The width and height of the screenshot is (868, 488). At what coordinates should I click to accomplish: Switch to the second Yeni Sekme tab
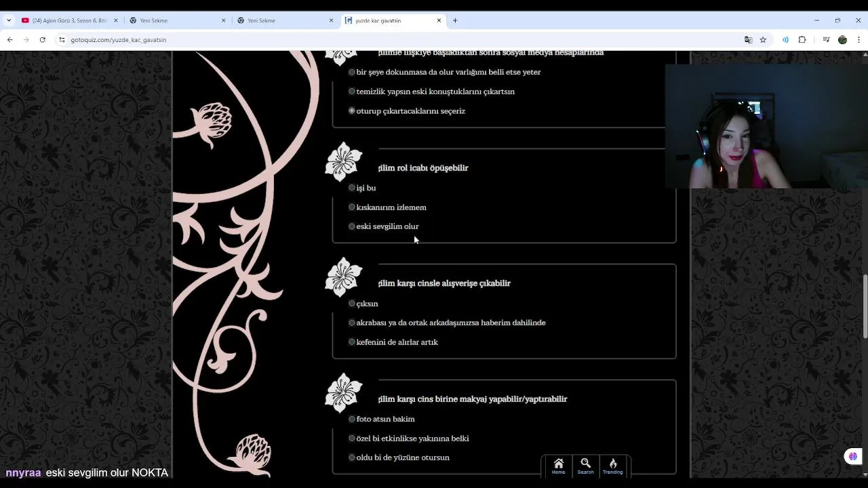tap(284, 20)
